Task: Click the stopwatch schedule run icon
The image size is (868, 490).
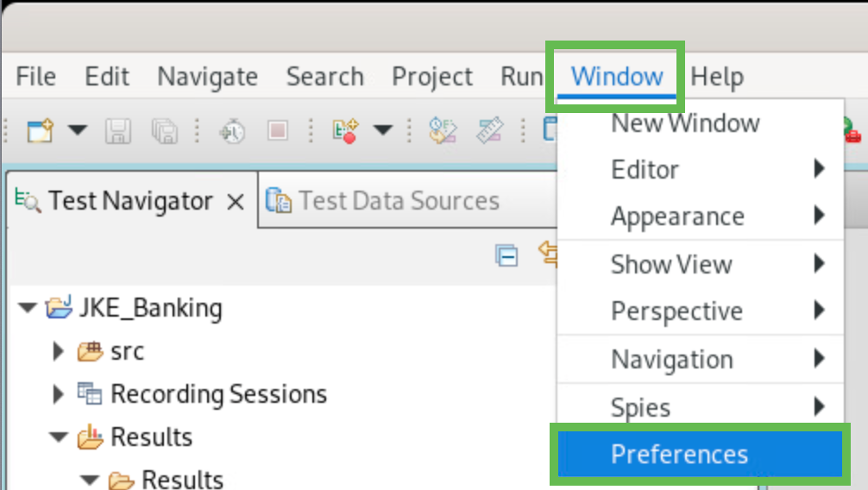Action: click(232, 131)
